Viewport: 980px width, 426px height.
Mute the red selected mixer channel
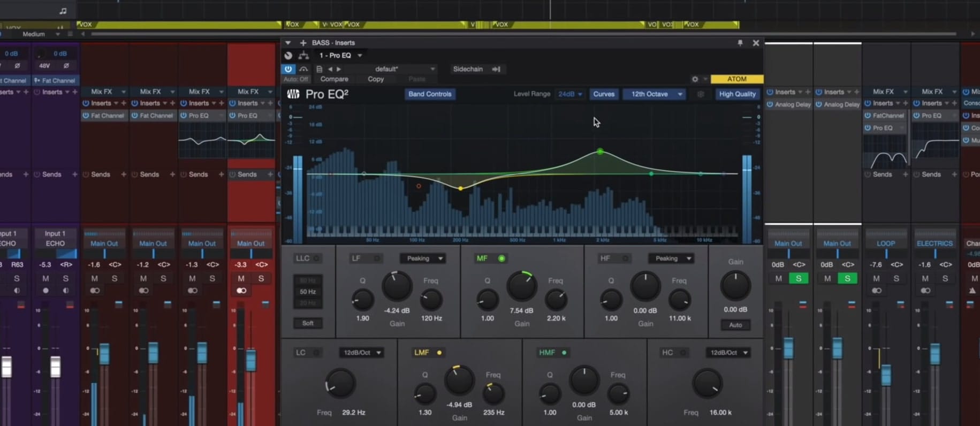coord(241,278)
